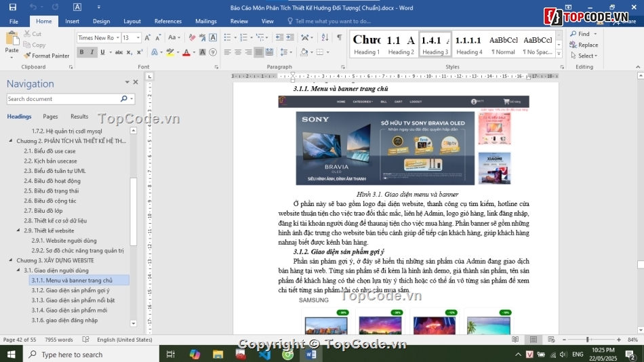Apply text highlight color
The height and width of the screenshot is (362, 644).
[x=169, y=52]
